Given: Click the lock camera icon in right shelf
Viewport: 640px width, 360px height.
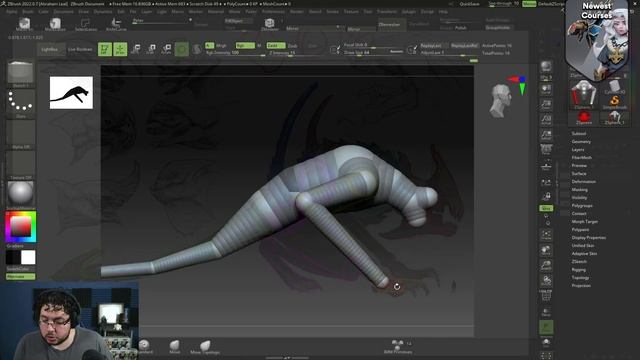Looking at the screenshot, I should coord(546,197).
